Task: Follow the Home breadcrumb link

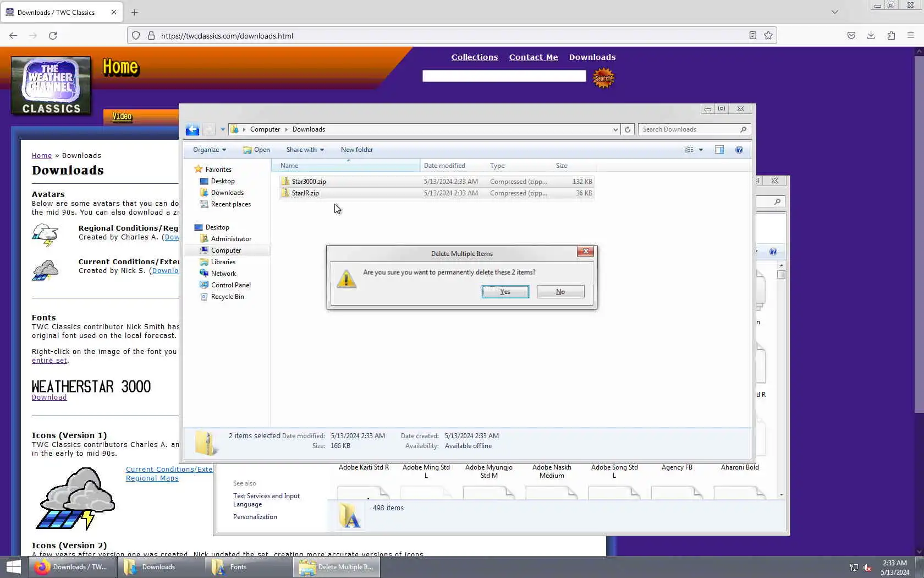Action: point(42,156)
